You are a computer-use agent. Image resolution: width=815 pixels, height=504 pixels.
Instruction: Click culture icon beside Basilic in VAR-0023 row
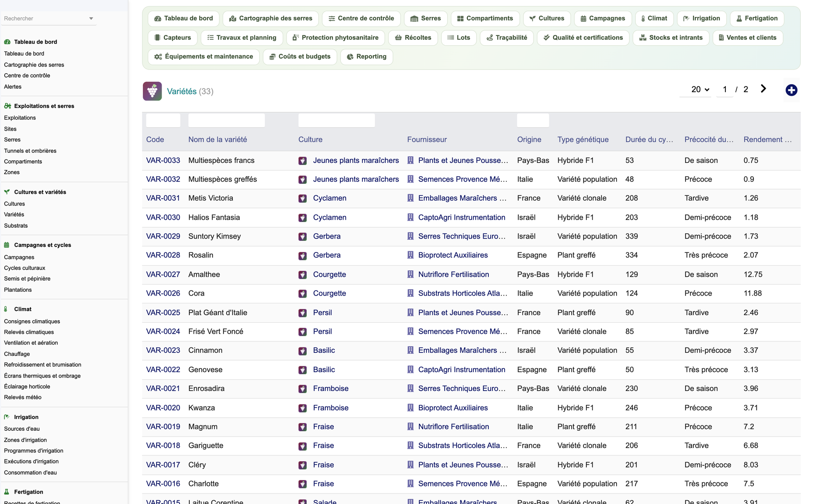click(x=302, y=351)
